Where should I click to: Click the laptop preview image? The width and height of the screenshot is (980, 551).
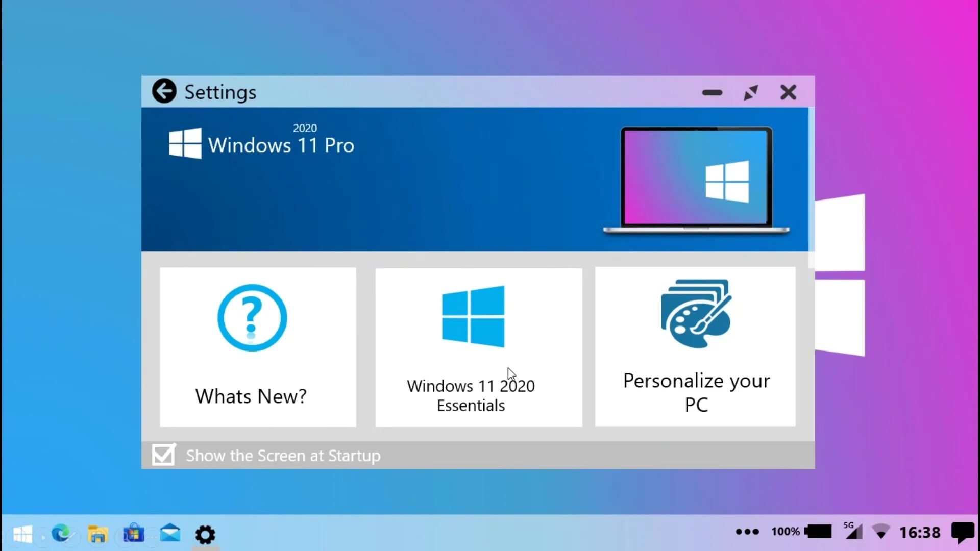pyautogui.click(x=696, y=180)
